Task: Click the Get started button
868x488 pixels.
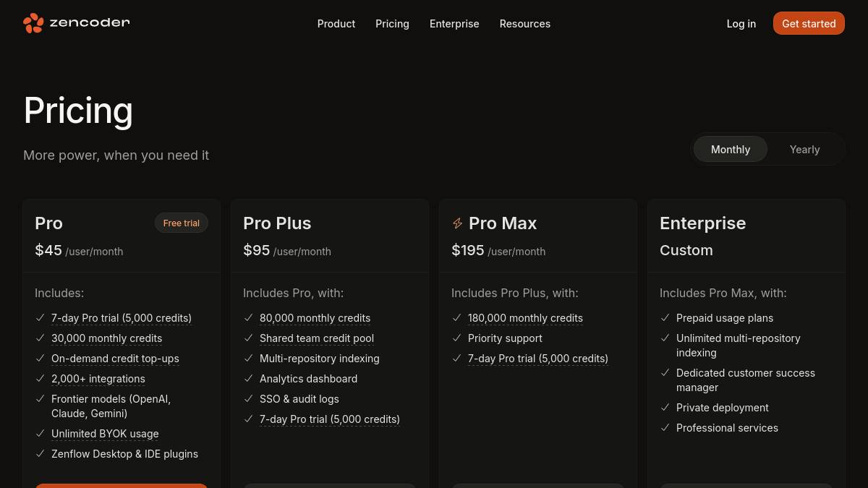Action: [x=809, y=23]
